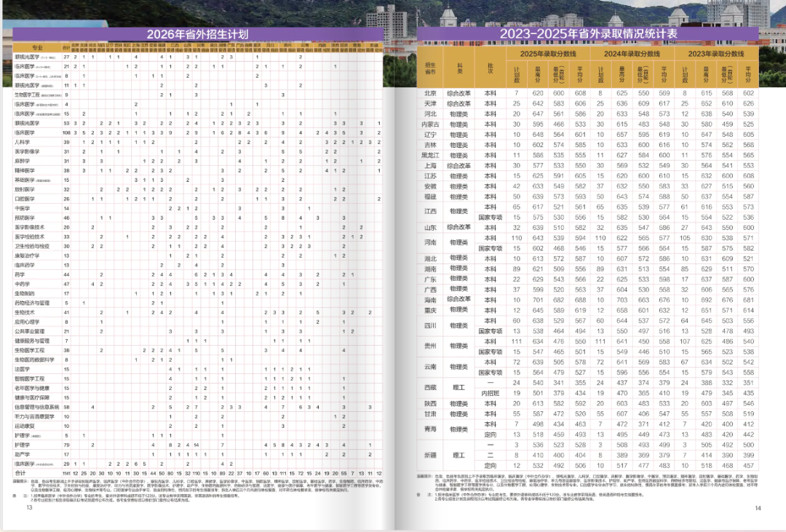
Task: Select the '江西' province cell
Action: (x=430, y=212)
